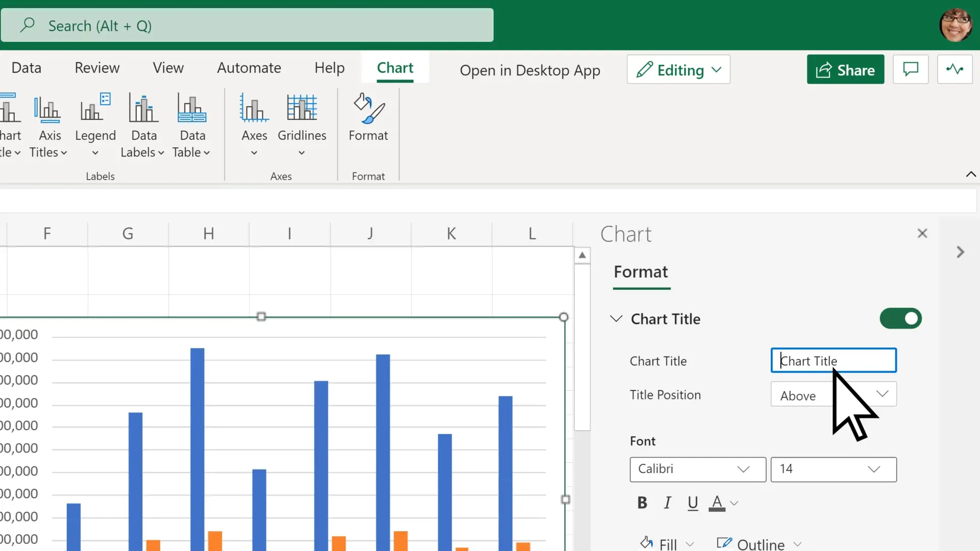Toggle Italic formatting in Font section

coord(667,503)
